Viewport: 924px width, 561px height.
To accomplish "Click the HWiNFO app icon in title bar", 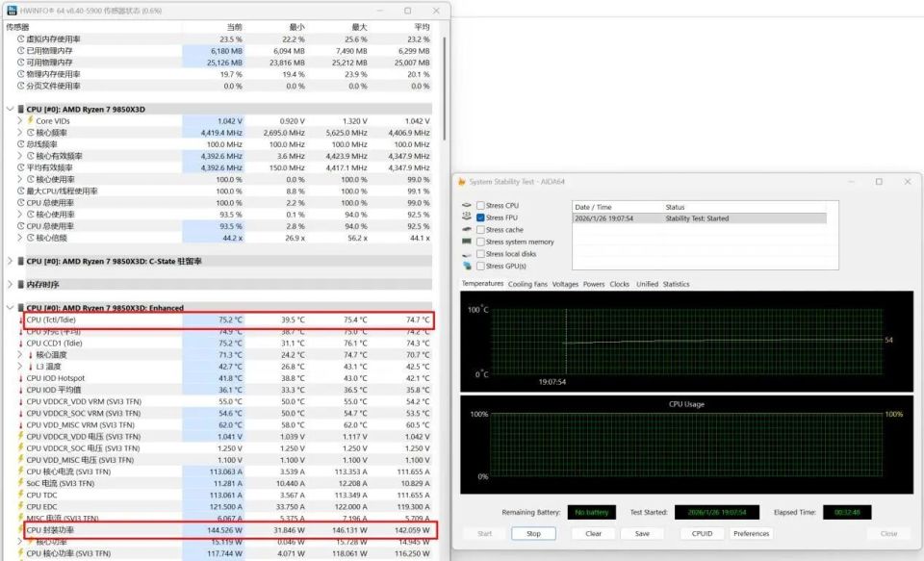I will pyautogui.click(x=12, y=10).
